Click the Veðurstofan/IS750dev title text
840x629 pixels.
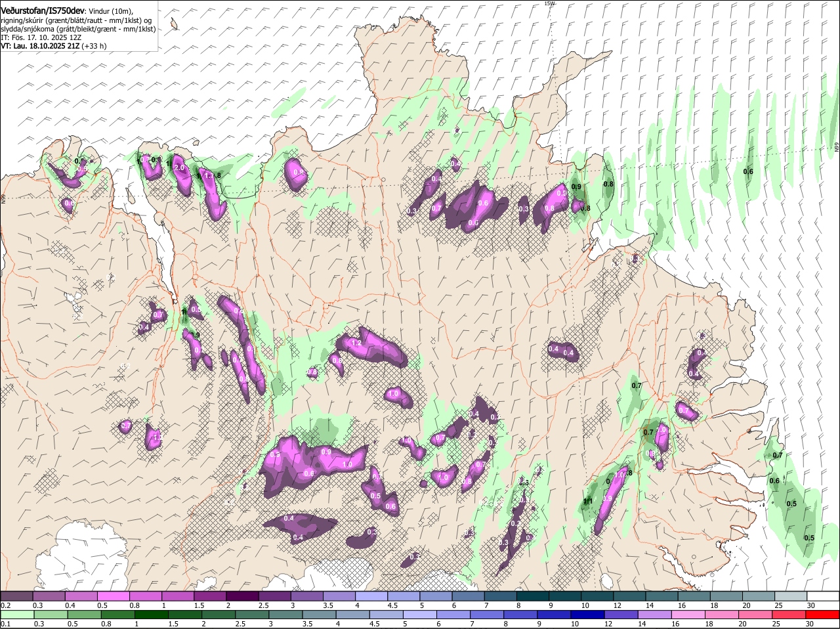point(43,11)
